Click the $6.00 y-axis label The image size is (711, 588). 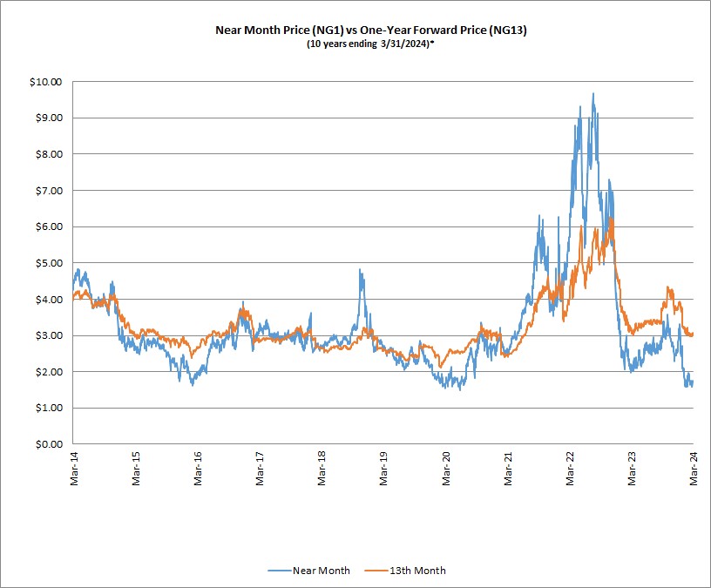coord(49,226)
